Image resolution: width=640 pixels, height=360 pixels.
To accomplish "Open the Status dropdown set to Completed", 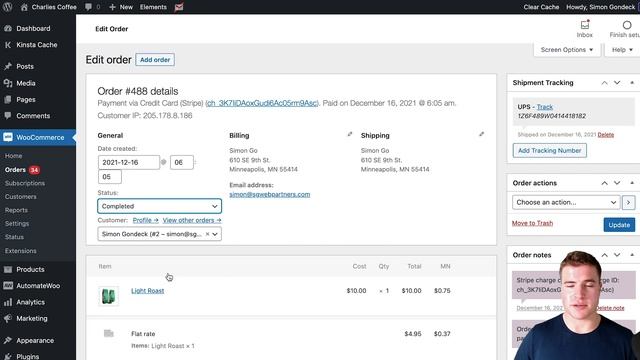I will coord(160,206).
